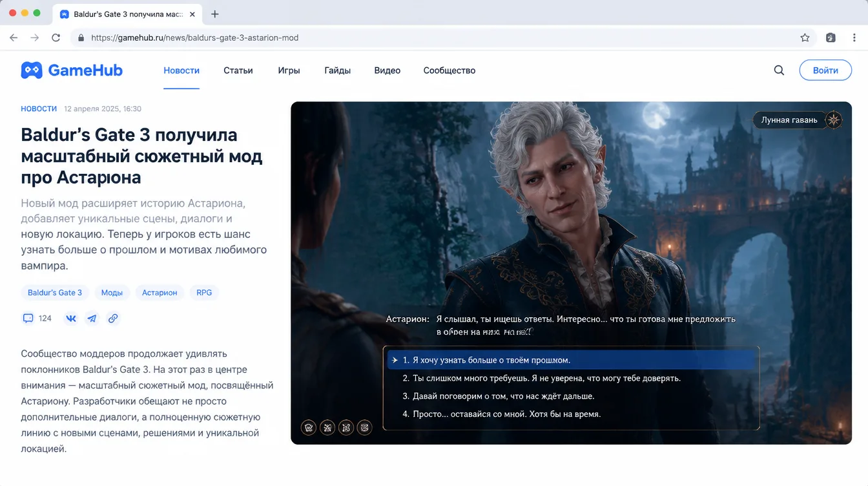Go to the Гайды section
The height and width of the screenshot is (486, 868).
[x=337, y=70]
